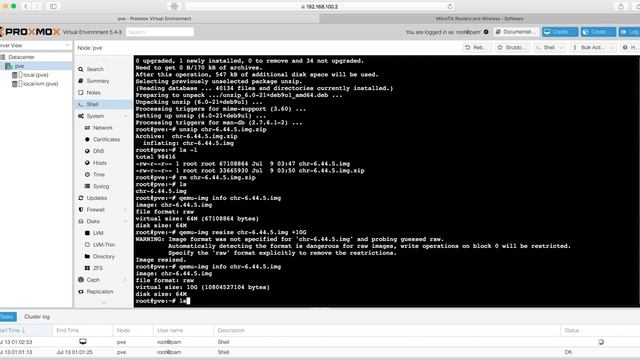Switch to the Proxmox Virtual Environment tab
The width and height of the screenshot is (640, 360).
pos(160,18)
